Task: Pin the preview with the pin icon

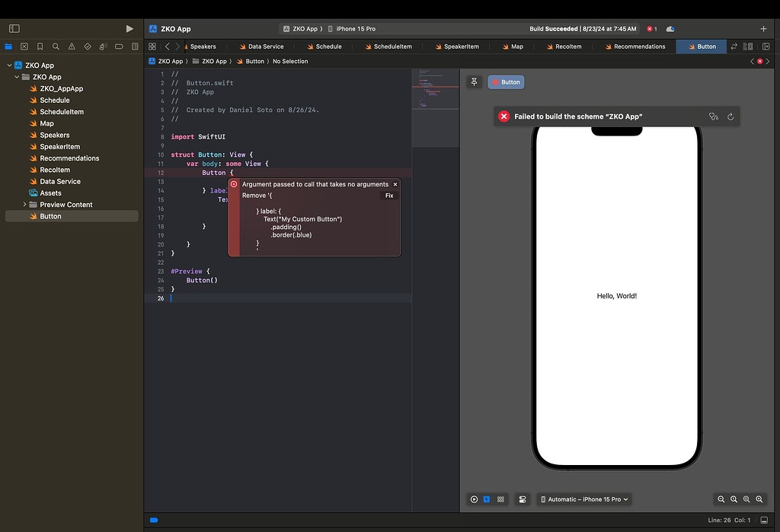Action: [x=474, y=81]
